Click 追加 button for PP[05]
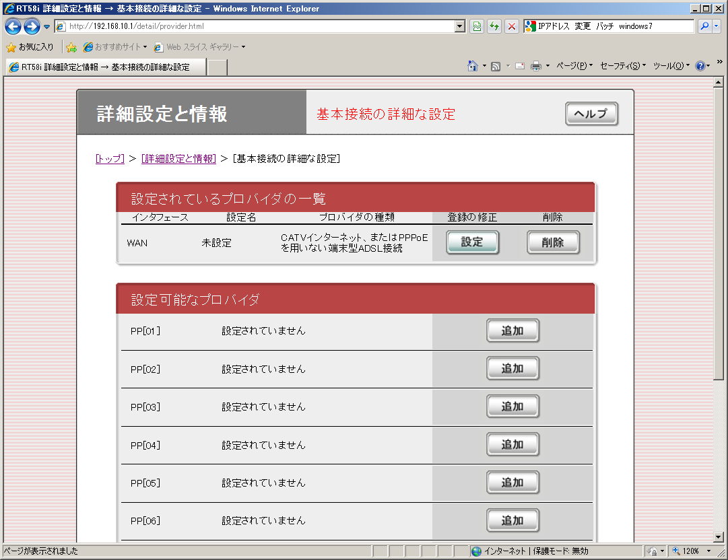This screenshot has height=560, width=728. click(512, 483)
